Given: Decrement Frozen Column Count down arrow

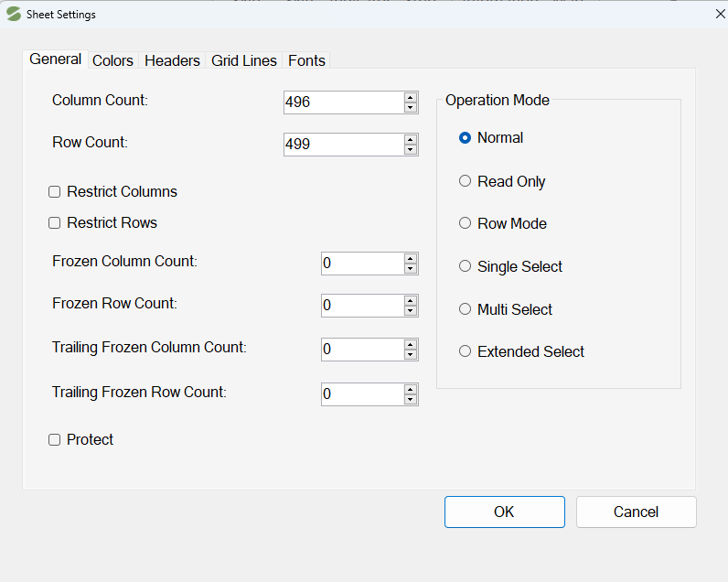Looking at the screenshot, I should (411, 269).
